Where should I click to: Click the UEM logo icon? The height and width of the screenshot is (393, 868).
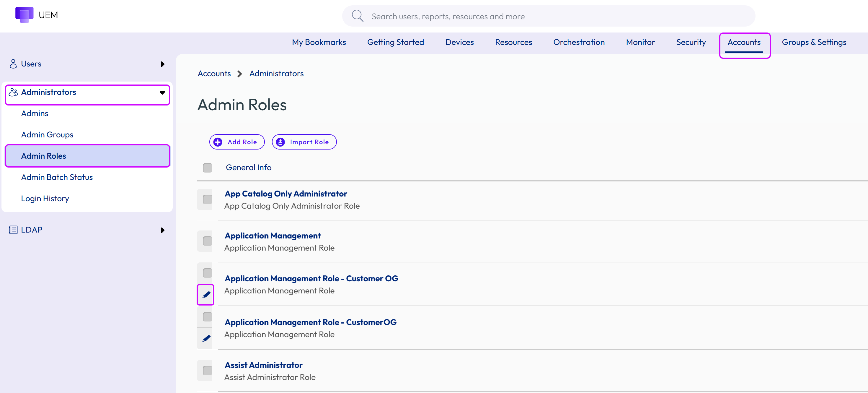[x=24, y=14]
